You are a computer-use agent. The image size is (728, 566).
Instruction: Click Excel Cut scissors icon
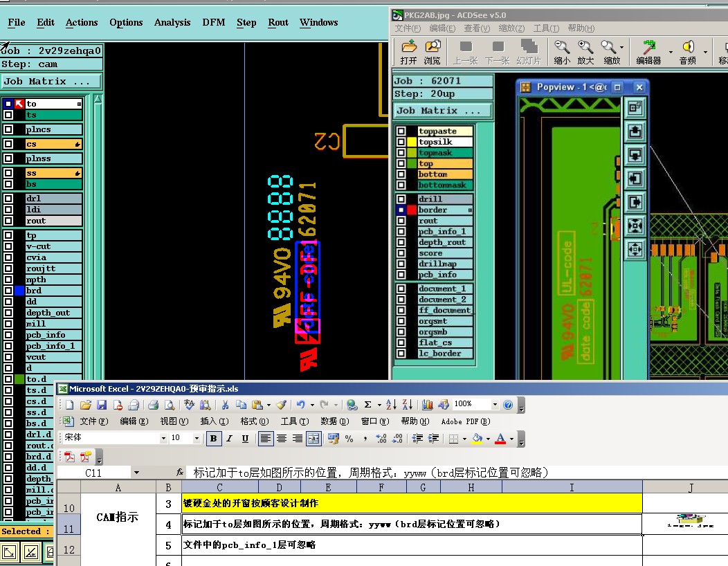tap(225, 405)
